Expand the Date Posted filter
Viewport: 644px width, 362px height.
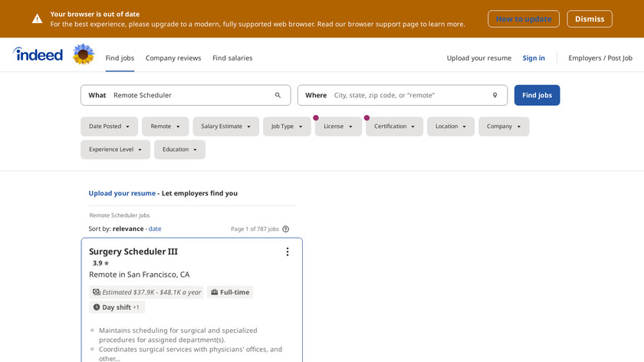[110, 127]
